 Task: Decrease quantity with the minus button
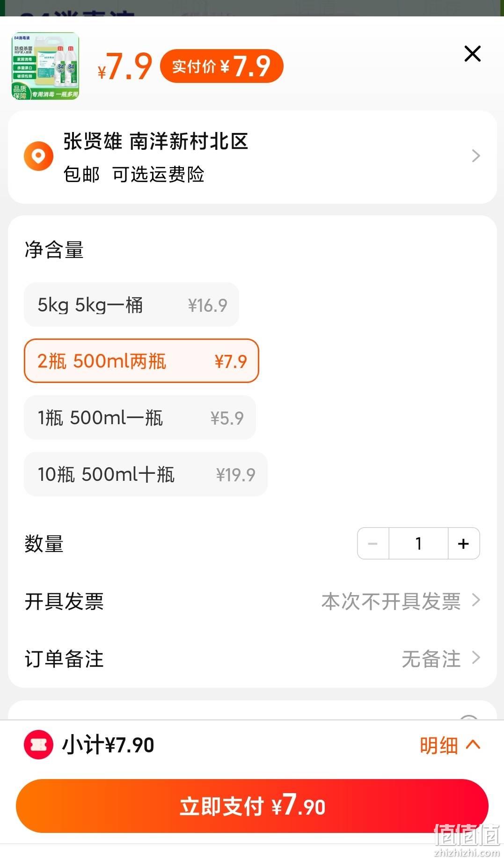(x=373, y=544)
